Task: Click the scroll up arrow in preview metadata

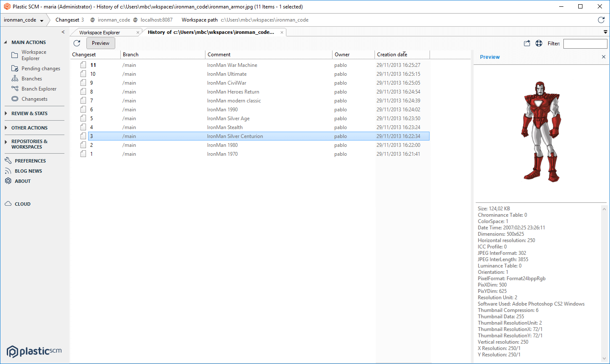Action: click(x=604, y=209)
